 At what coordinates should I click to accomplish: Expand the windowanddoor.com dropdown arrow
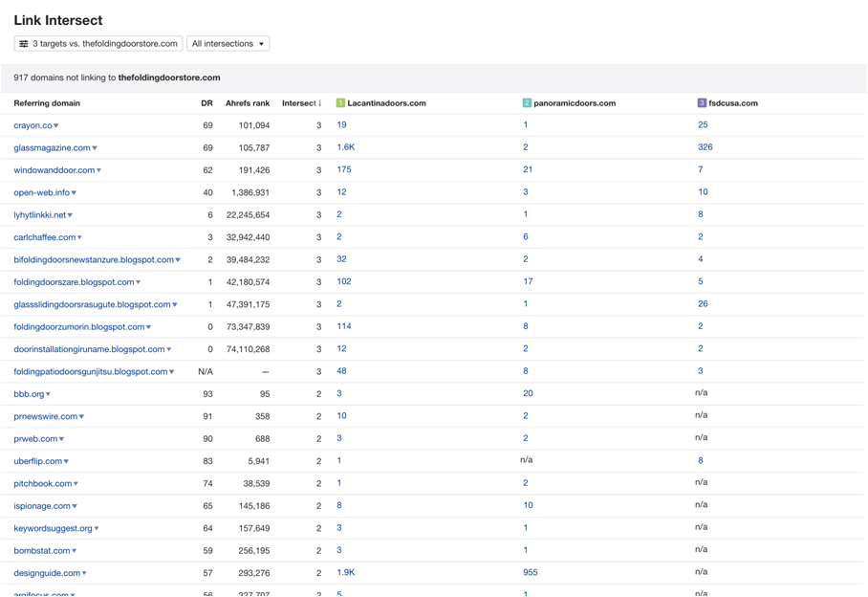[x=99, y=170]
